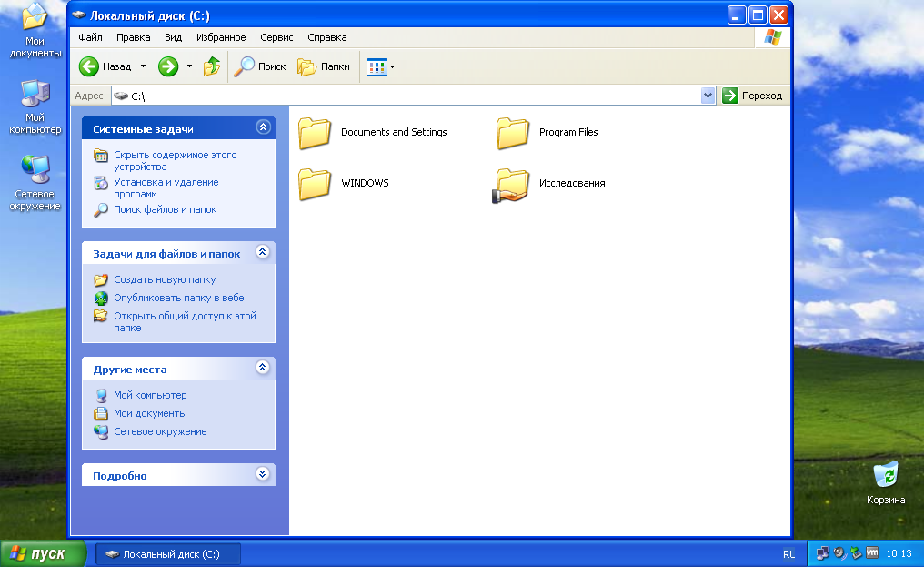This screenshot has width=924, height=567.
Task: Select the Documents and Settings folder icon
Action: [x=315, y=133]
